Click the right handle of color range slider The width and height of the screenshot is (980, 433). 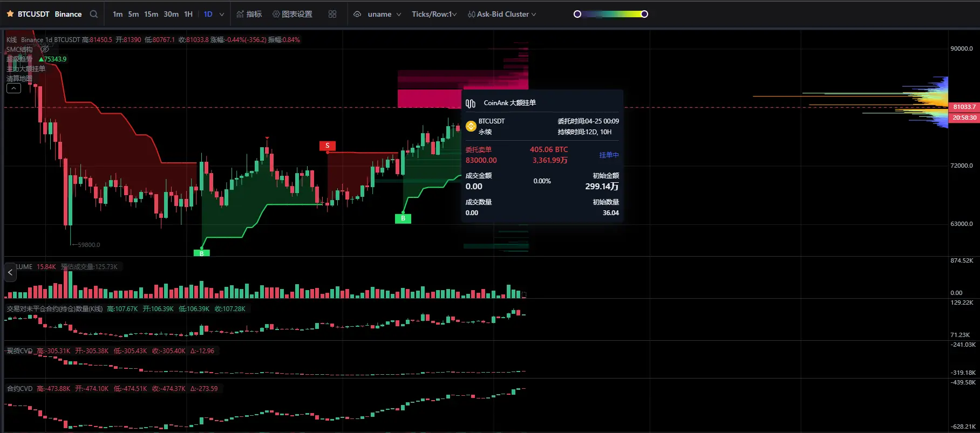click(x=644, y=14)
